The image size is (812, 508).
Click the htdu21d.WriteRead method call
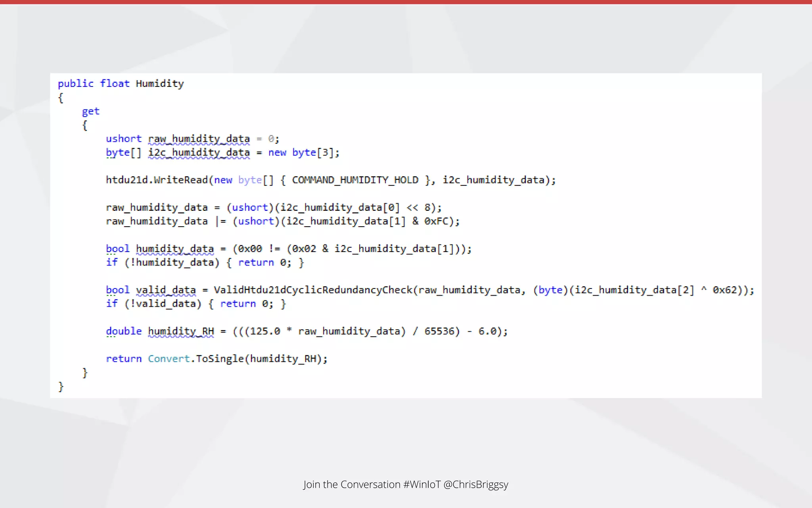(157, 180)
